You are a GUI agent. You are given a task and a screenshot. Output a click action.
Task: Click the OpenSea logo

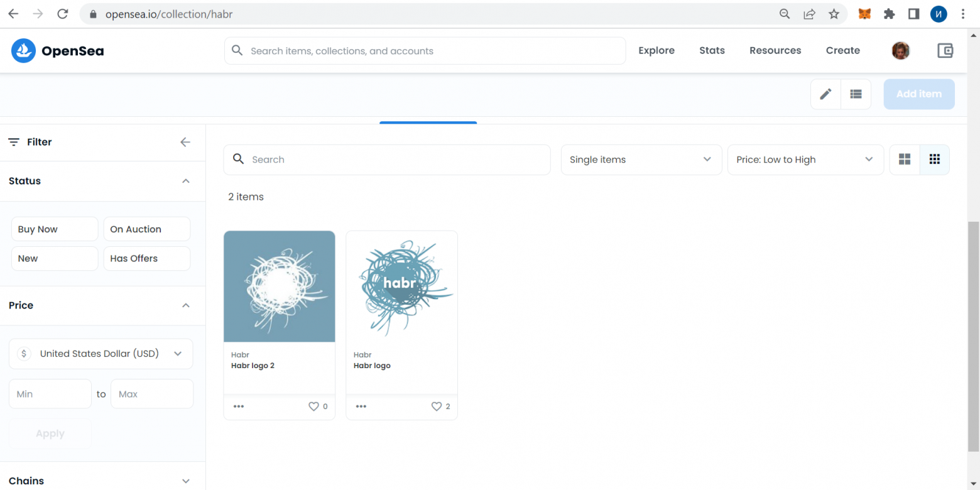pos(57,51)
